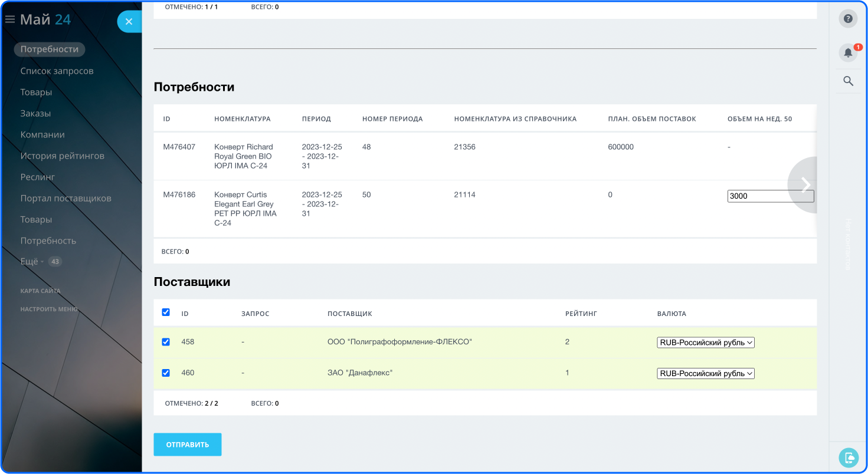Click the Май 24 logo
This screenshot has width=868, height=474.
pos(45,19)
